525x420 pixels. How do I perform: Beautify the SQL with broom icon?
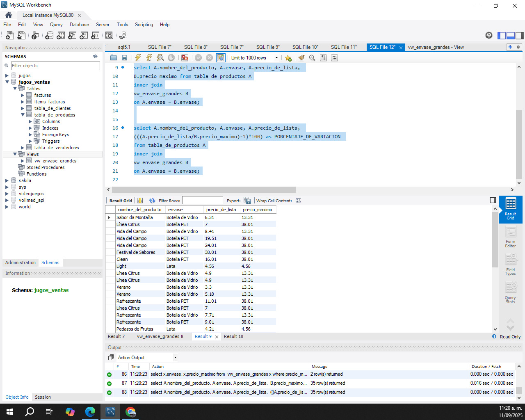pyautogui.click(x=301, y=58)
